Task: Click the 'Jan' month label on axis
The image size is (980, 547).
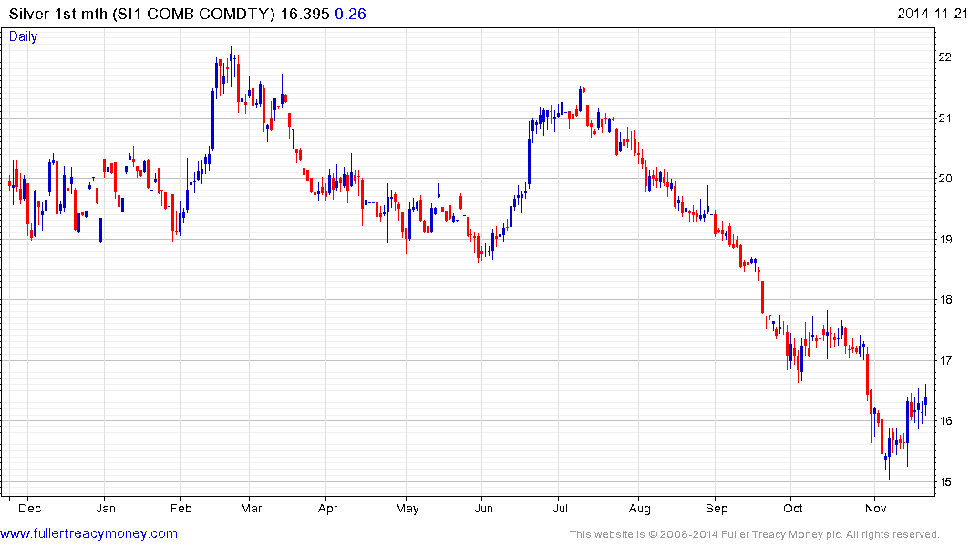Action: tap(106, 508)
